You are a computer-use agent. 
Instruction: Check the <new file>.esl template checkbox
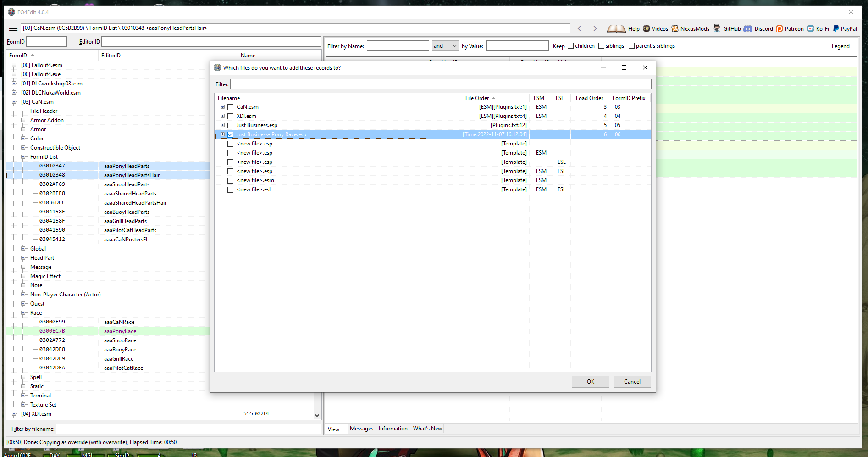(231, 189)
